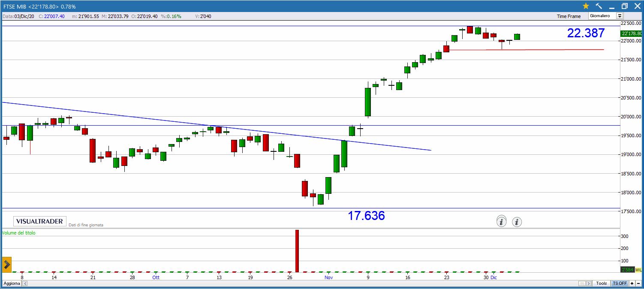Click the 17'500.00 price axis label

coord(632,211)
